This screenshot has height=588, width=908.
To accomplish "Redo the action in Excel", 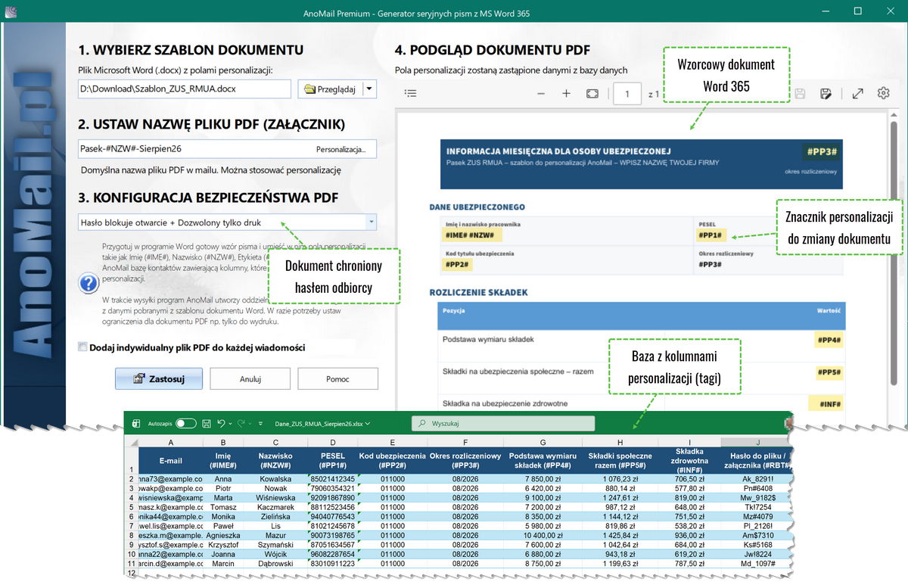I will (x=241, y=424).
